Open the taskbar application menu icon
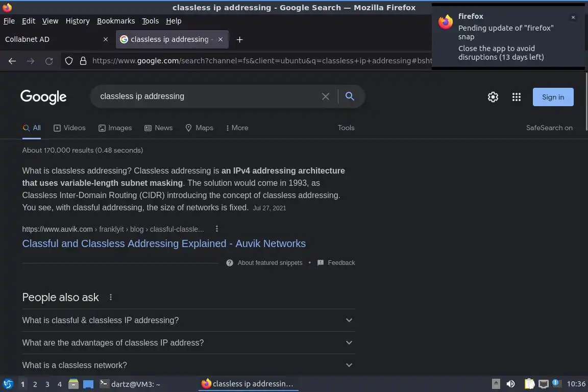Screen dimensions: 588x392 [8, 384]
